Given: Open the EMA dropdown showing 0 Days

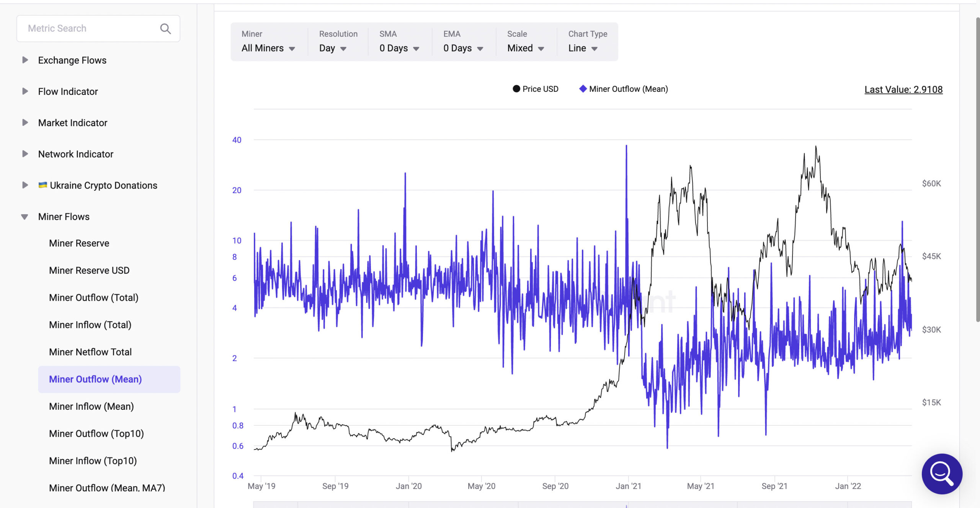Looking at the screenshot, I should click(x=463, y=48).
